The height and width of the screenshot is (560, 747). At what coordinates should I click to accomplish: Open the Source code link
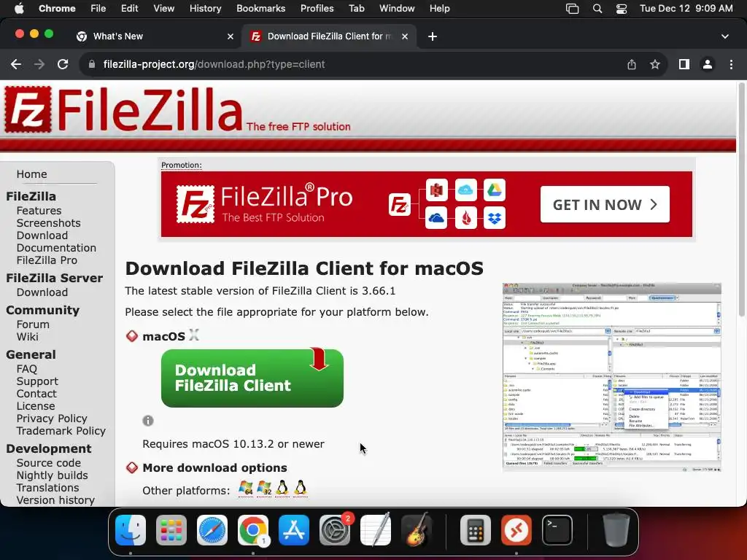pos(49,463)
